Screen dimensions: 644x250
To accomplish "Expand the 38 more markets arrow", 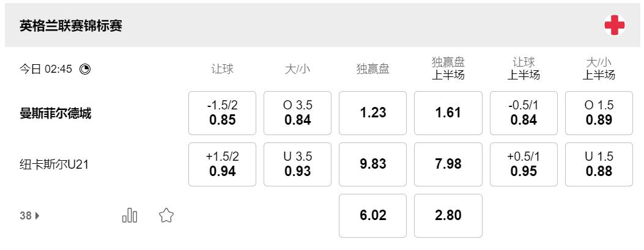I will pyautogui.click(x=29, y=216).
